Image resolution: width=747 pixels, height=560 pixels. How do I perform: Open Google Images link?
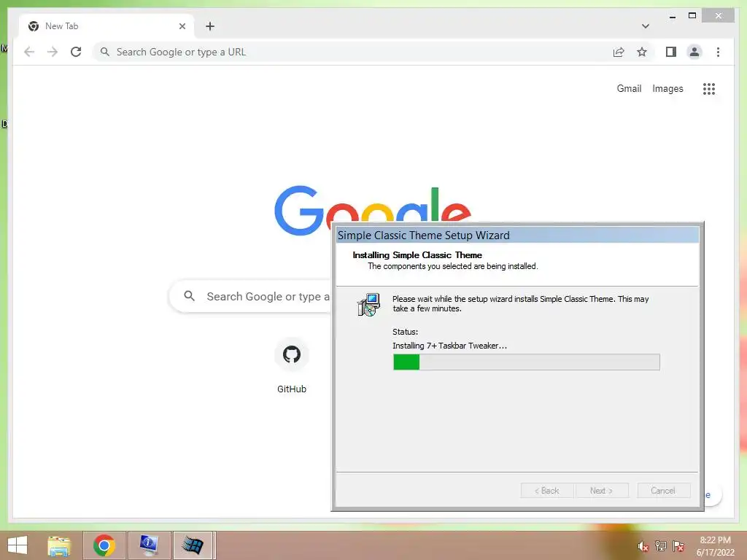click(x=667, y=88)
